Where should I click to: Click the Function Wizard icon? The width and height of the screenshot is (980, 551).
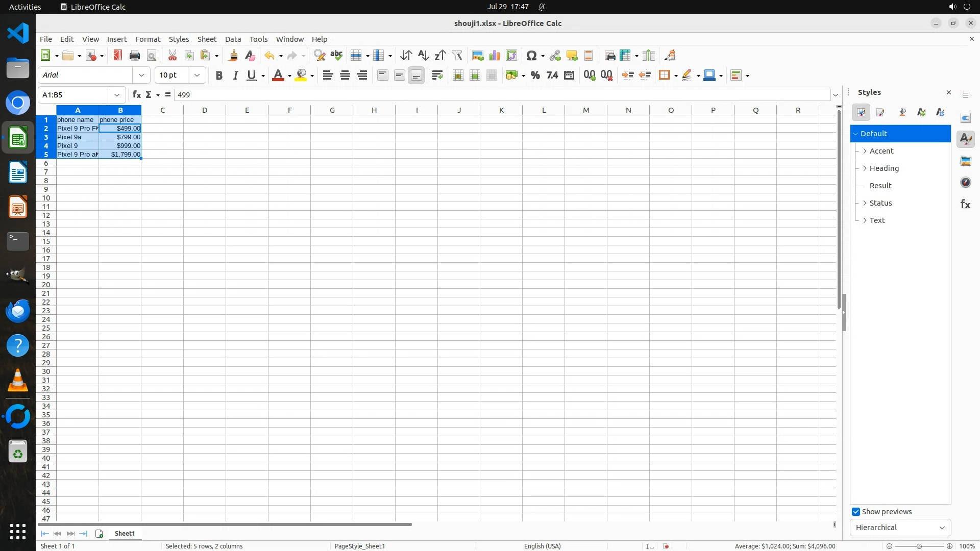click(136, 95)
